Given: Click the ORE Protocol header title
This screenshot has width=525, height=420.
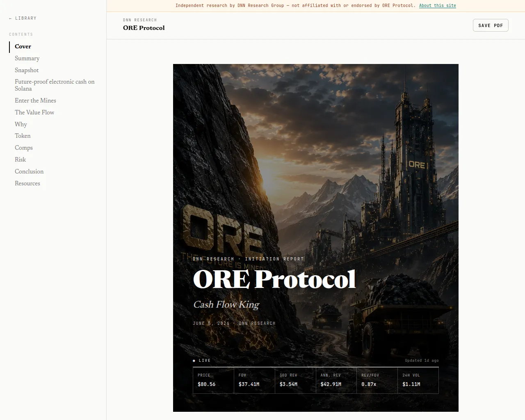Looking at the screenshot, I should point(144,28).
